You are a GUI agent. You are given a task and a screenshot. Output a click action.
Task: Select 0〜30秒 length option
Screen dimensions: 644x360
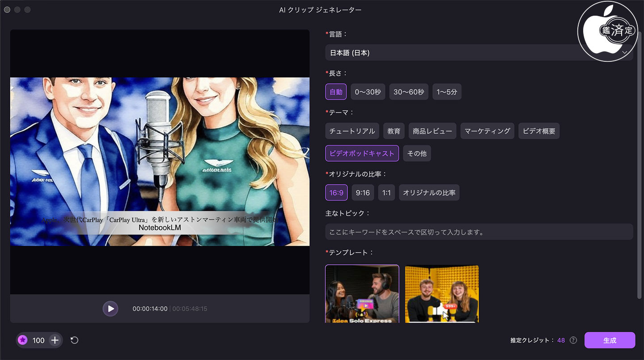click(x=368, y=92)
